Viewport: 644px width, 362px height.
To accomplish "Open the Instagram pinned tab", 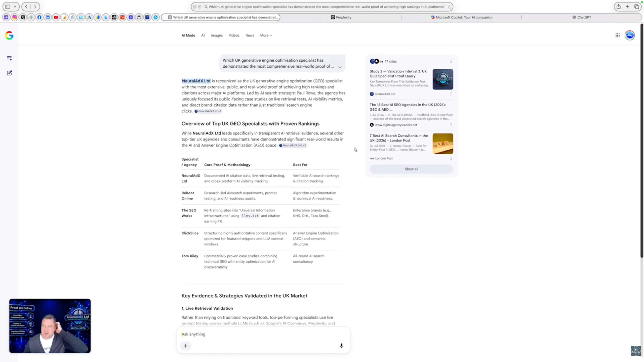I will click(15, 17).
